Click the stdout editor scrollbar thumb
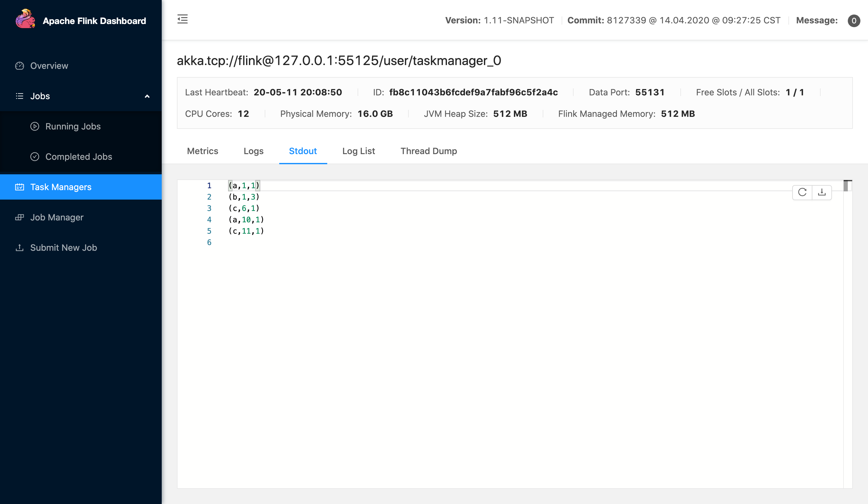Viewport: 868px width, 504px height. [x=846, y=186]
